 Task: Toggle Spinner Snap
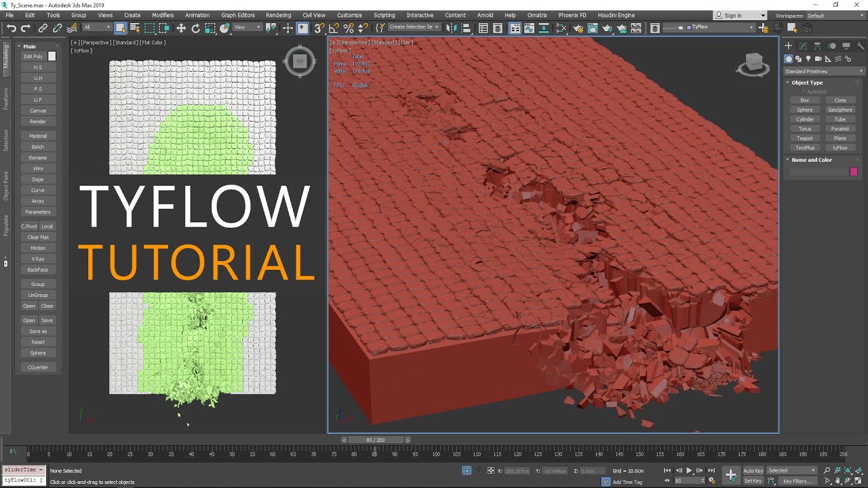tap(363, 28)
